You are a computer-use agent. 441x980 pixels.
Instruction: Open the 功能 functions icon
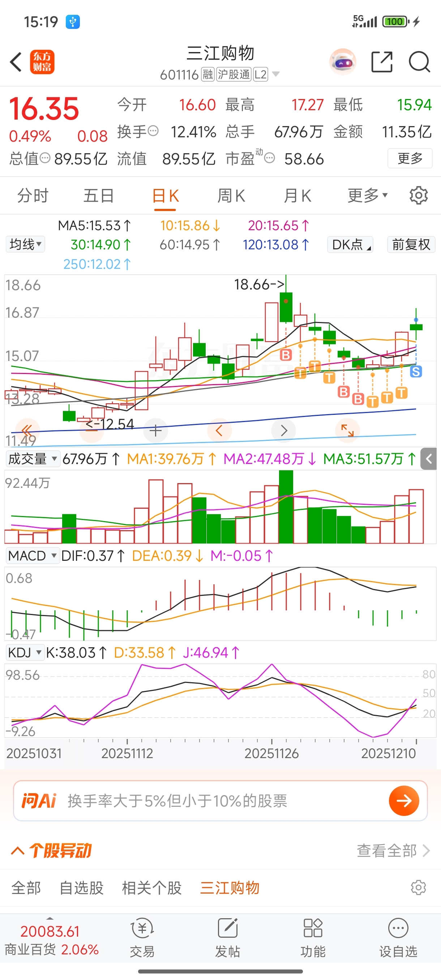(313, 938)
